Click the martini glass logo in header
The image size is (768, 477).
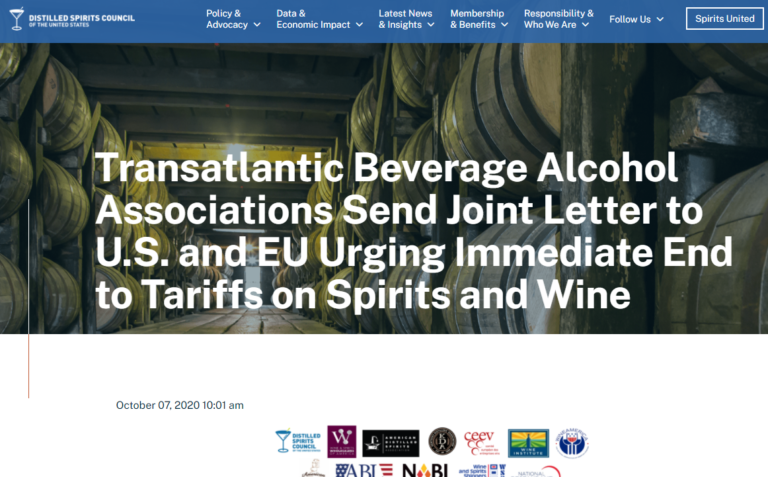17,19
